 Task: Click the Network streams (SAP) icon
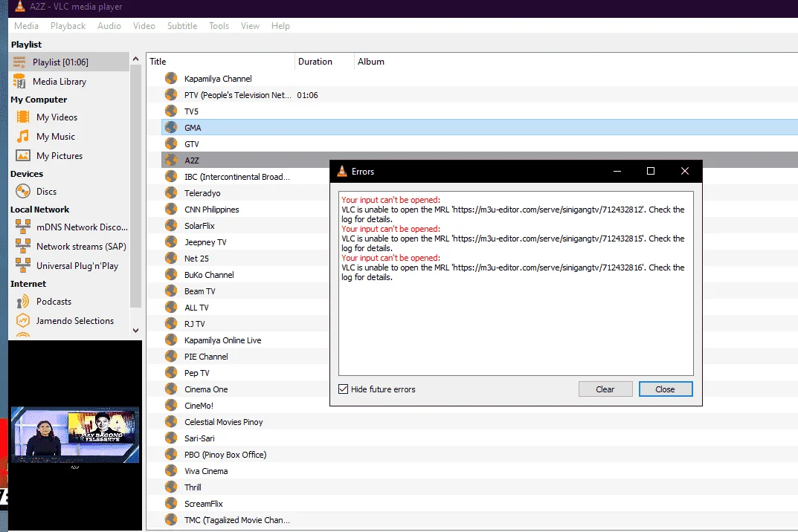(23, 246)
